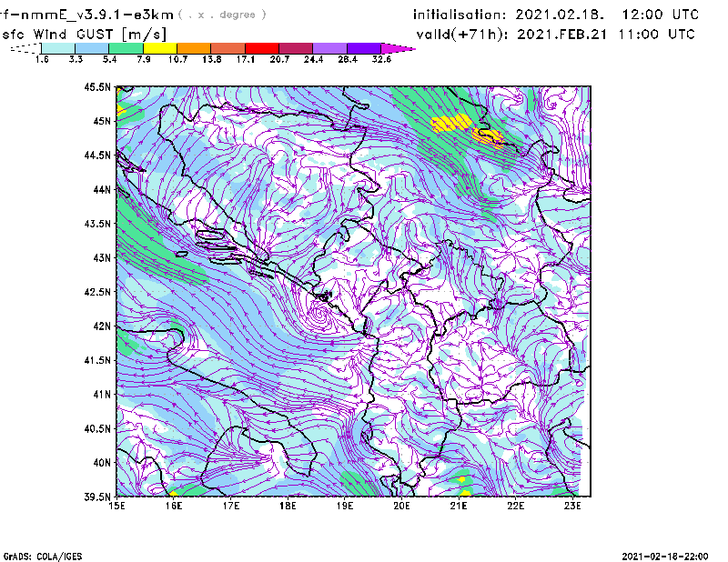The width and height of the screenshot is (728, 562).
Task: Click the legend value 5.4
Action: click(109, 59)
